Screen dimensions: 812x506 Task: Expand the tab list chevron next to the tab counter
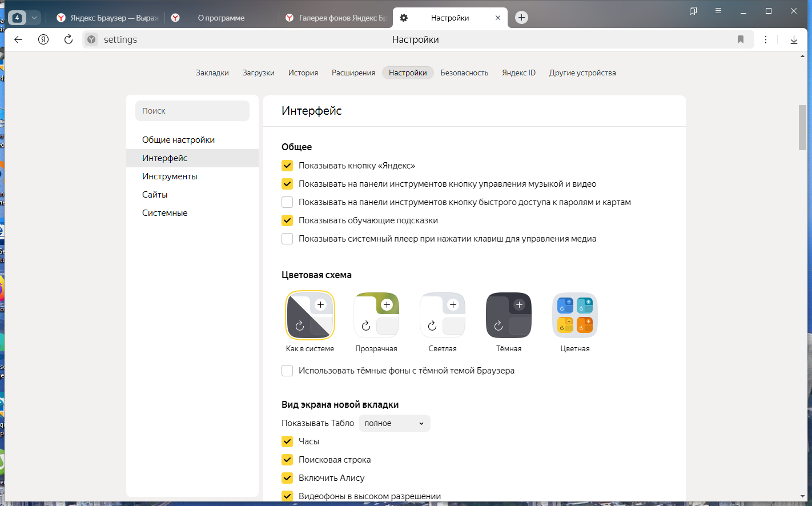point(34,18)
